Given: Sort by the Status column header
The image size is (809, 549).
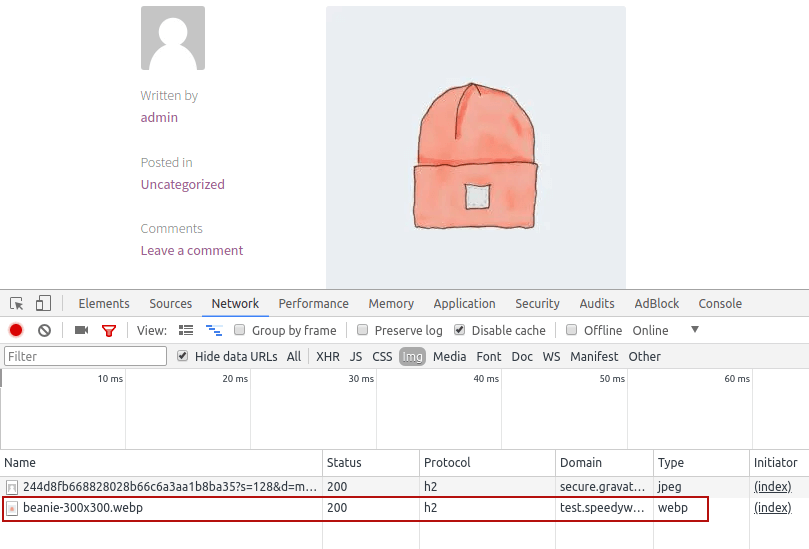Looking at the screenshot, I should click(x=371, y=463).
